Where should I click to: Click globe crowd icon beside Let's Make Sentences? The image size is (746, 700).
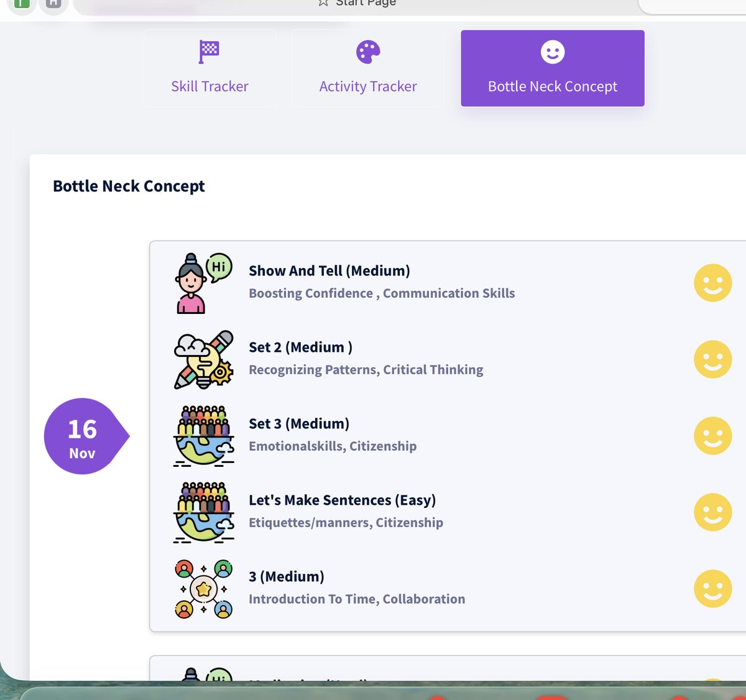[x=203, y=512]
